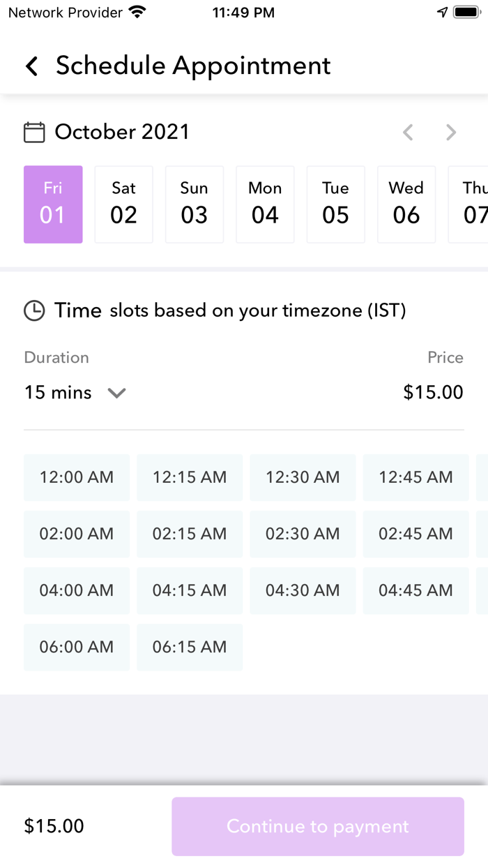
Task: Go to next month arrow
Action: coord(451,132)
